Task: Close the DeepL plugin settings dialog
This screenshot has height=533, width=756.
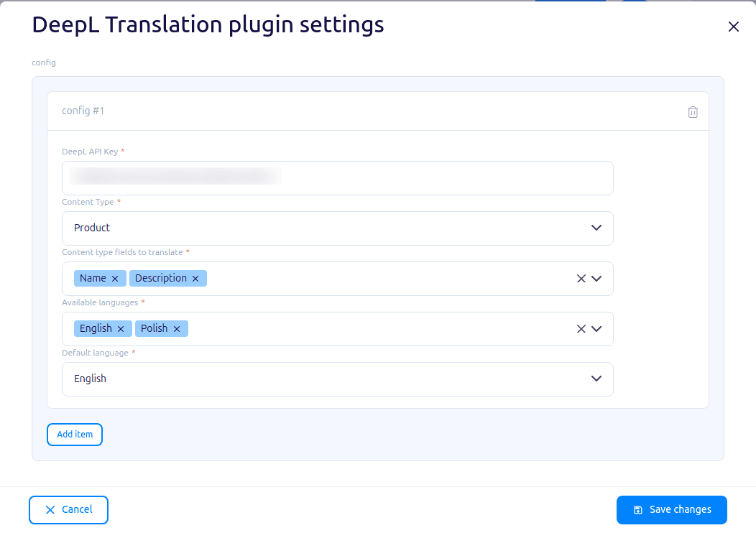Action: pyautogui.click(x=733, y=27)
